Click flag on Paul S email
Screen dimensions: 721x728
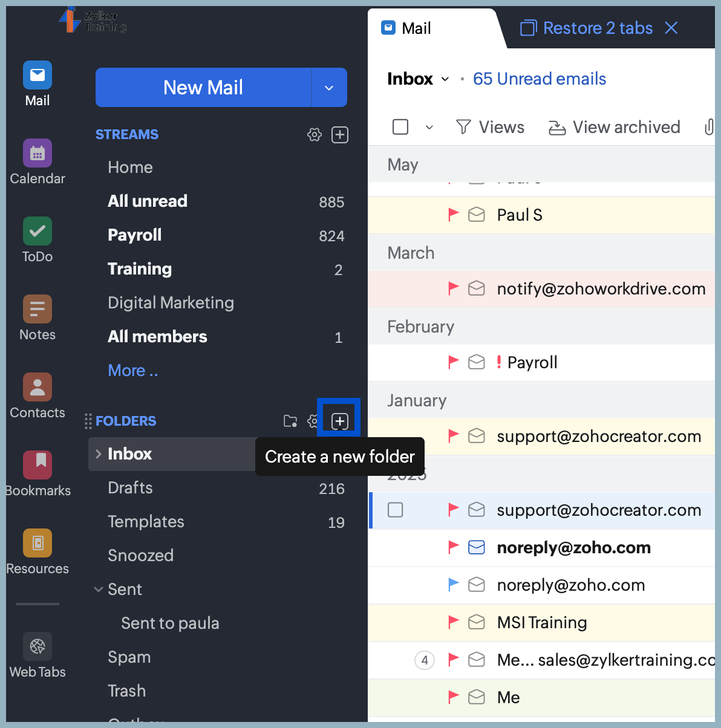[x=453, y=215]
